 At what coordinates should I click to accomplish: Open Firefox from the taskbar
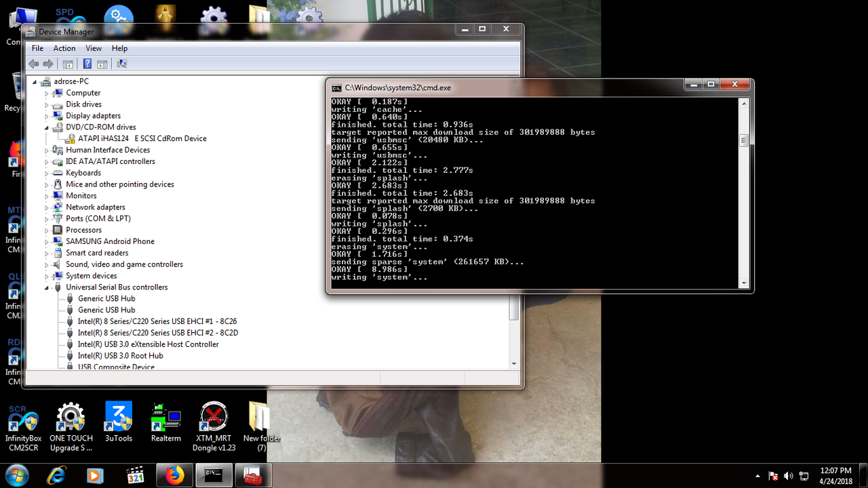[174, 475]
